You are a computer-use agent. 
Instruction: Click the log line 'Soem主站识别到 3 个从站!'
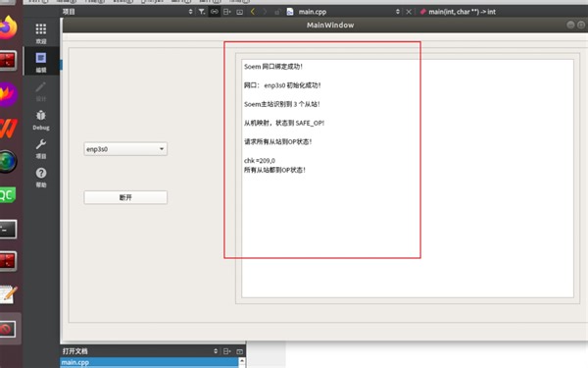tap(282, 104)
